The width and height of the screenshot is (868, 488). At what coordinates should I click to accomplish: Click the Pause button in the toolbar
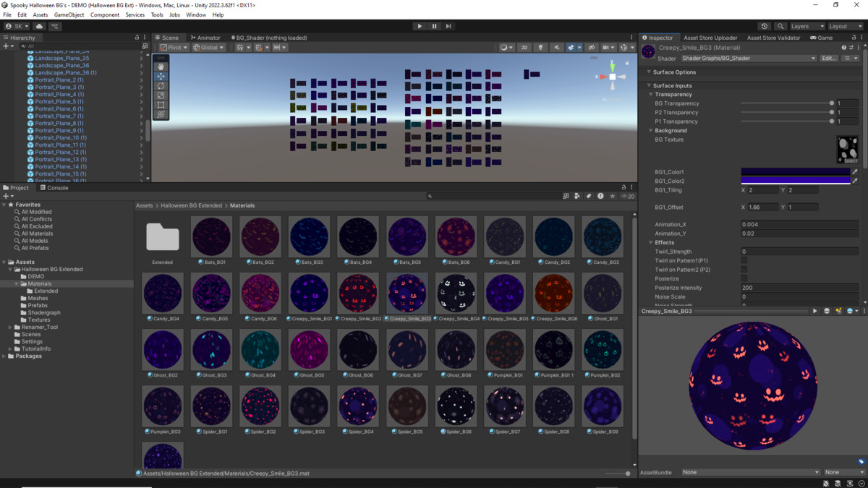pyautogui.click(x=434, y=26)
